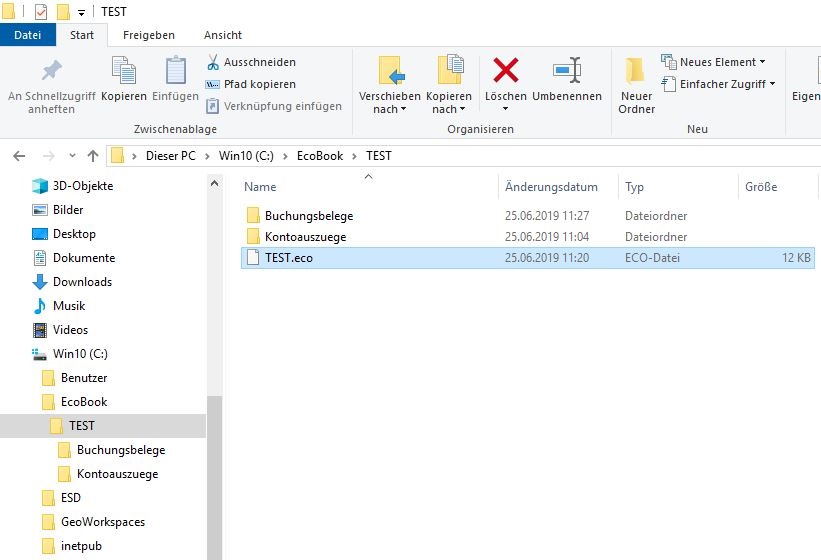The image size is (821, 560).
Task: Click the Umbenennen rename icon
Action: click(567, 71)
